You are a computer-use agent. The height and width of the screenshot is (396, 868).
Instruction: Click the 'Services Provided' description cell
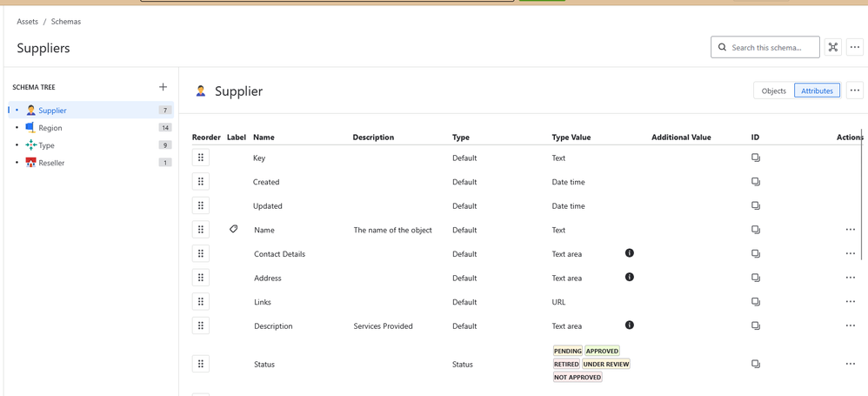pos(383,326)
